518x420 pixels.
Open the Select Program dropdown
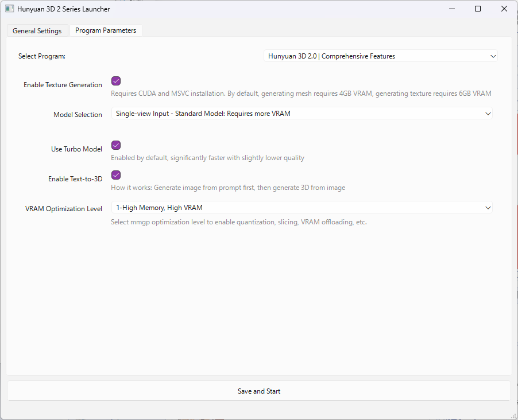pos(380,56)
